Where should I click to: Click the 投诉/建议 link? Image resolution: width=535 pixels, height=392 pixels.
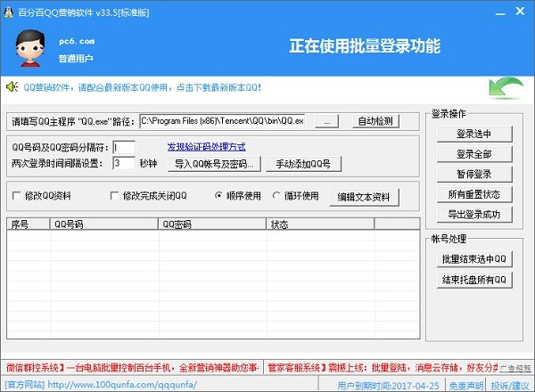coord(510,386)
